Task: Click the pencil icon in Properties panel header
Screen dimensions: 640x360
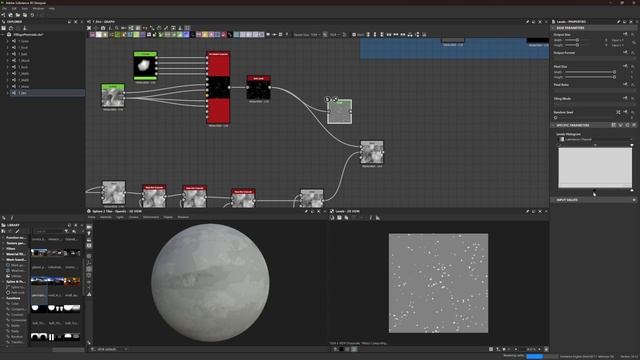Action: pos(618,22)
